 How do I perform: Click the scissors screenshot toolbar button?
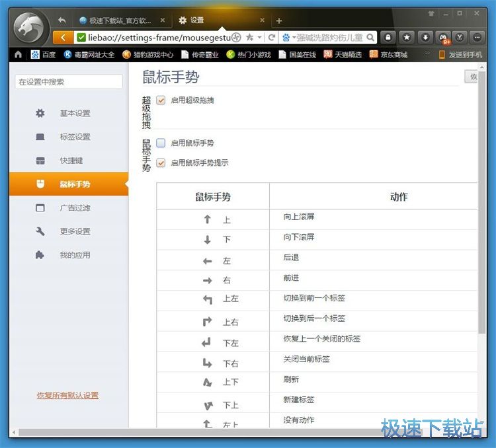(460, 38)
